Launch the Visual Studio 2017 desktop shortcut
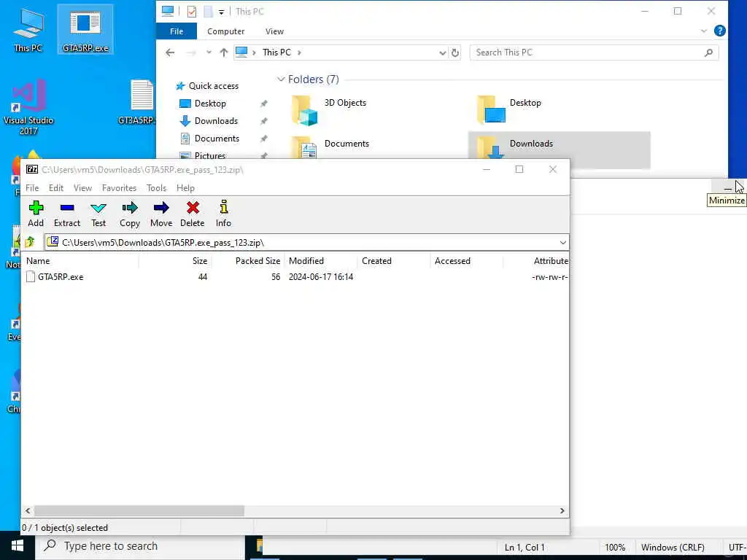The width and height of the screenshot is (747, 560). point(28,108)
